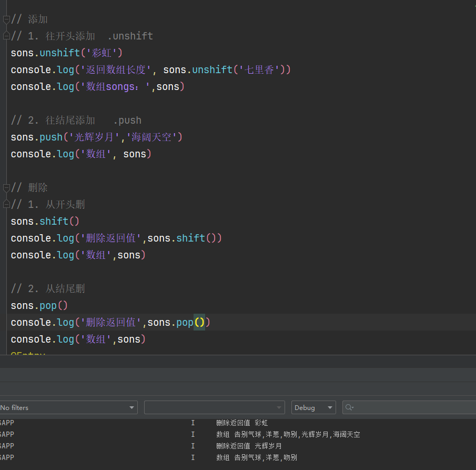The height and width of the screenshot is (470, 476).
Task: Toggle fold marker next to '// 1. 从开头删'
Action: point(6,204)
